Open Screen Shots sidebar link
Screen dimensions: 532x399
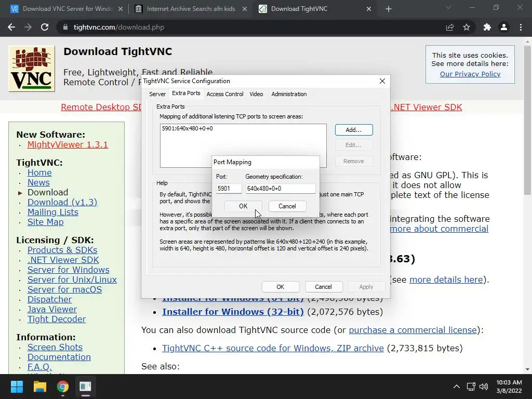point(55,347)
